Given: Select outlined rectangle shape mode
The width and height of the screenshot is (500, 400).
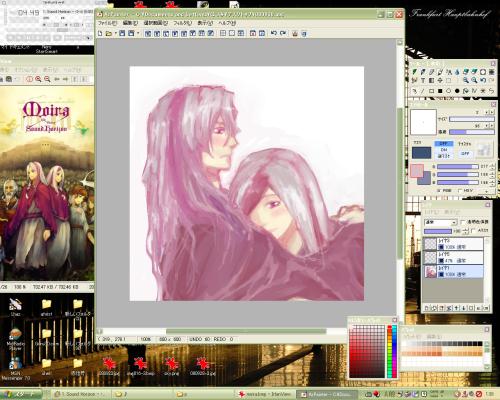Looking at the screenshot, I should coord(431,91).
